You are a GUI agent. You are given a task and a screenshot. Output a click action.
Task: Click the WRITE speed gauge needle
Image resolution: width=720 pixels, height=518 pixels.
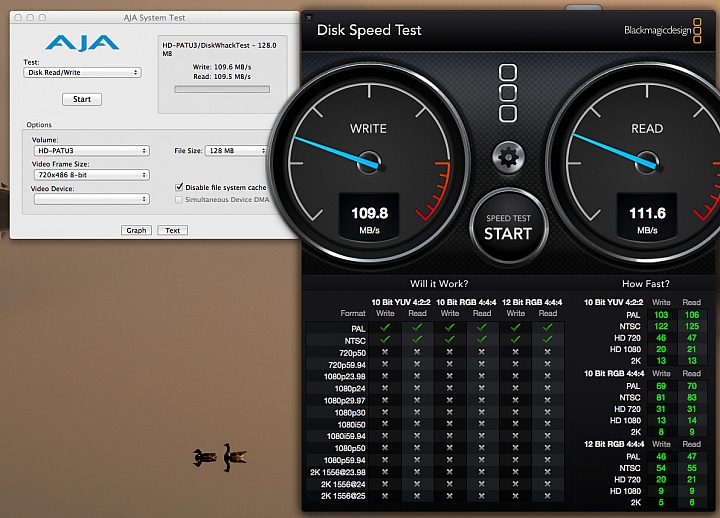click(x=337, y=151)
